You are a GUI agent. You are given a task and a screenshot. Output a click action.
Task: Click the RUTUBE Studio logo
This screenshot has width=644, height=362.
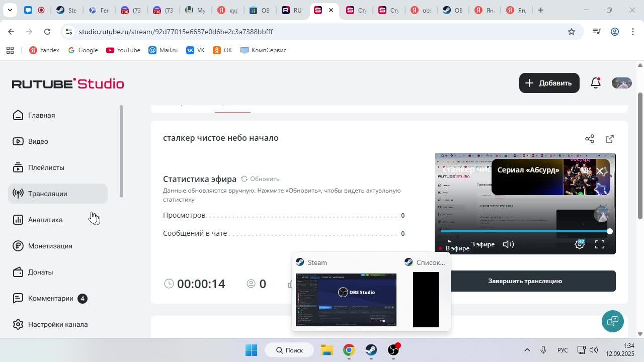click(68, 83)
